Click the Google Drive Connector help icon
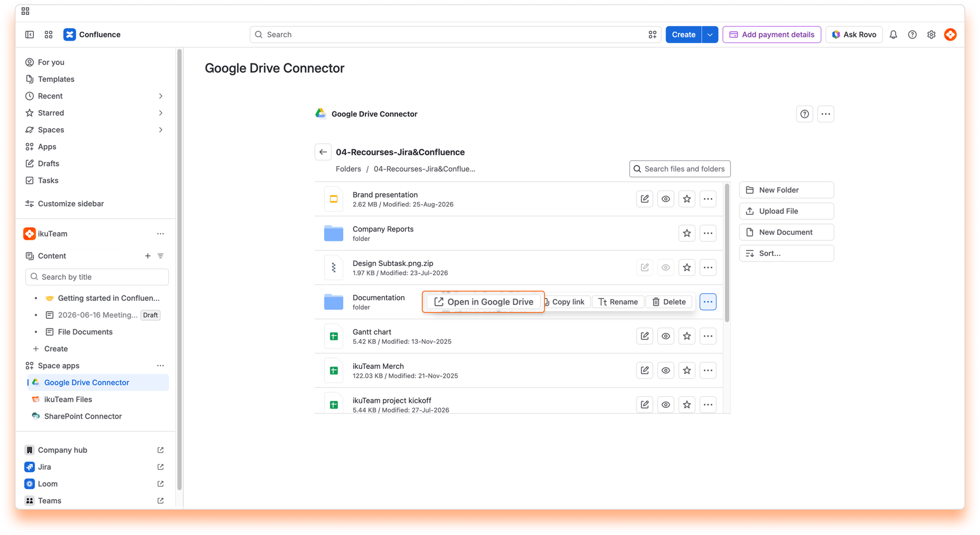 point(804,114)
